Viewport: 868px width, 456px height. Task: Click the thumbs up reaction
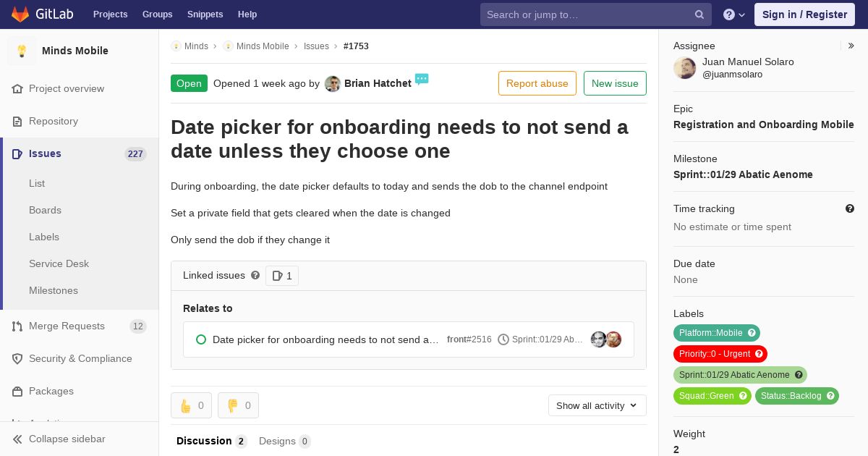(192, 405)
